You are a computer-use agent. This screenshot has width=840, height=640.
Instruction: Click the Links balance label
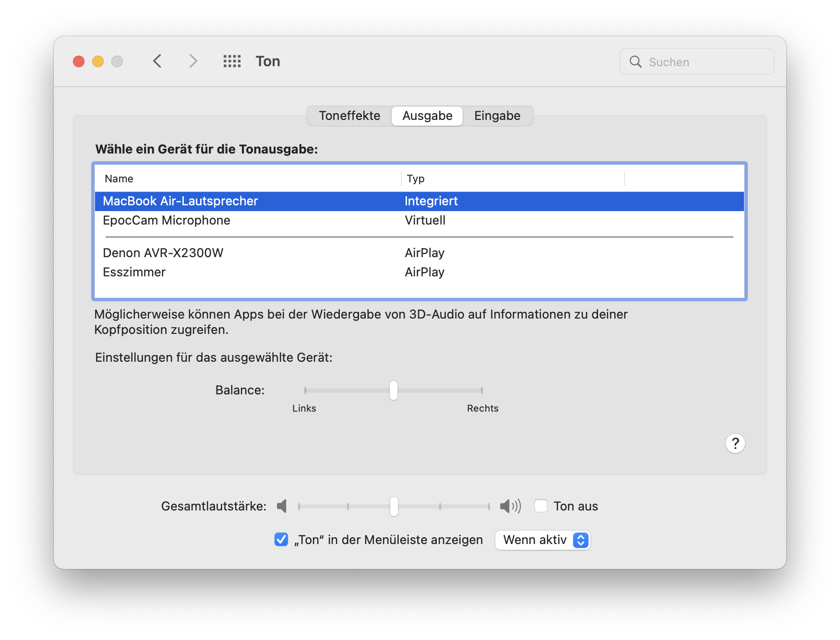304,408
